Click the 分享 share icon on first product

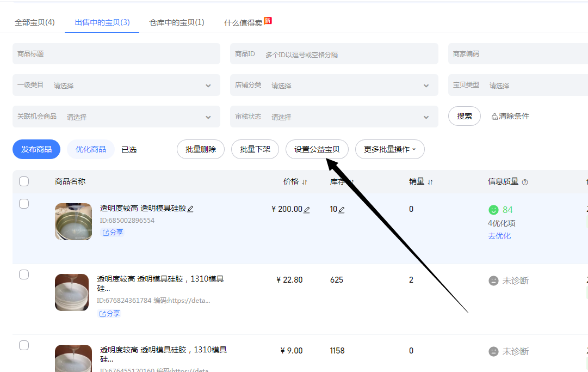coord(112,232)
